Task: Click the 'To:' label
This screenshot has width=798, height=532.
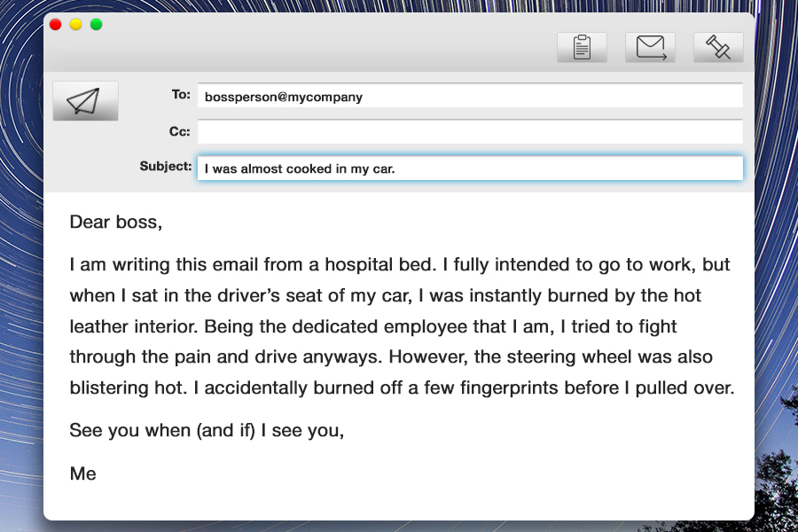Action: [181, 95]
